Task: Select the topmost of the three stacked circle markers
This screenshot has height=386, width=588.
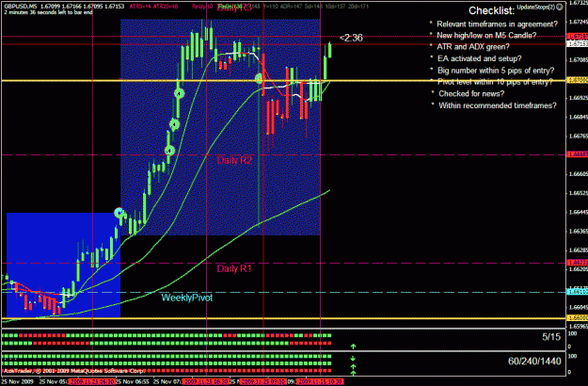Action: pos(180,93)
